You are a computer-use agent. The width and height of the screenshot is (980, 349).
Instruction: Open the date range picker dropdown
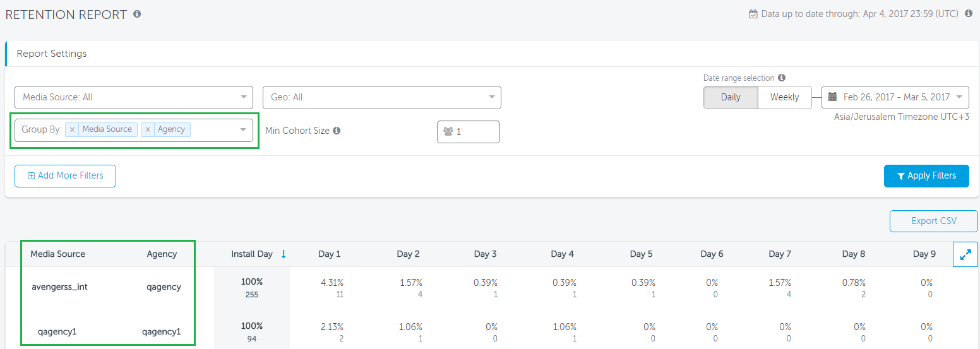(895, 97)
